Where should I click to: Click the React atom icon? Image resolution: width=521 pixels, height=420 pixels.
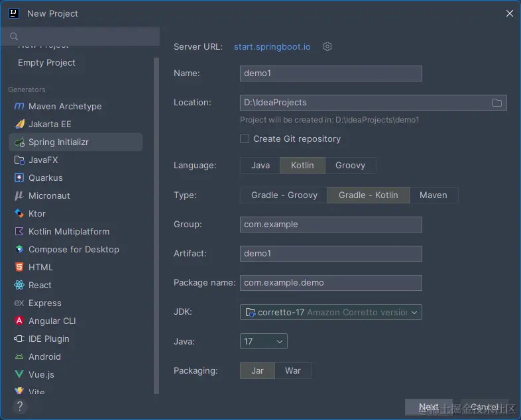pos(19,285)
